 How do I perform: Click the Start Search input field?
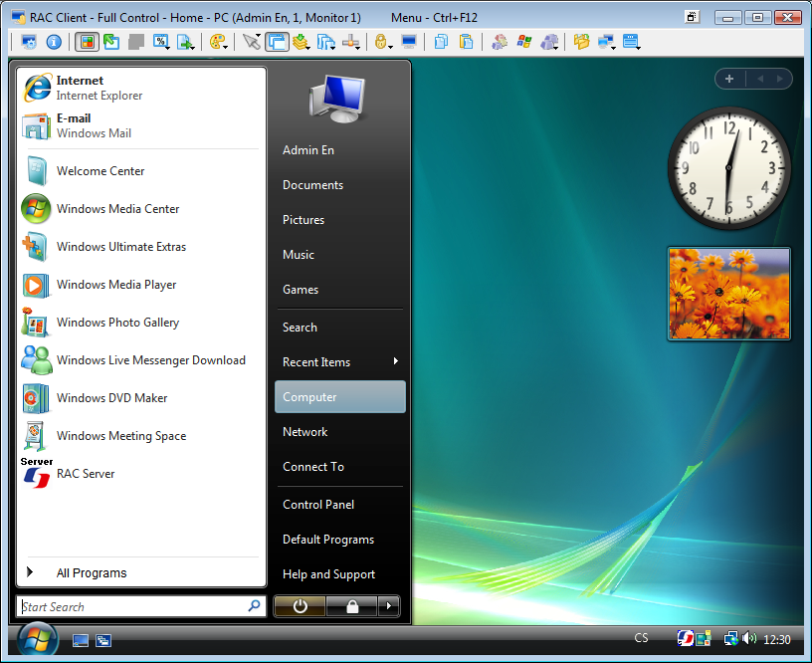(x=131, y=606)
